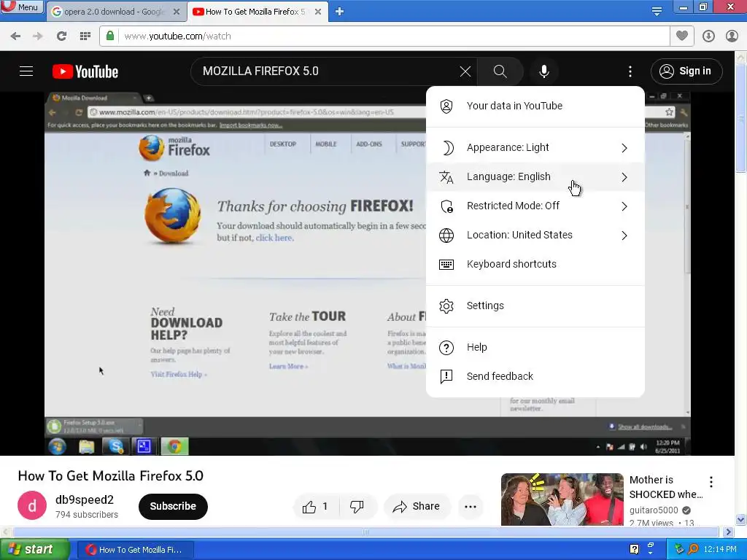
Task: Open the Speed Dial grid icon
Action: pos(85,36)
